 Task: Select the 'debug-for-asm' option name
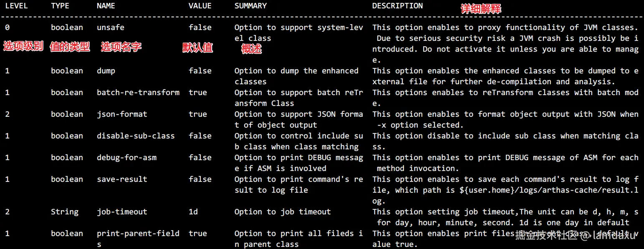(126, 158)
